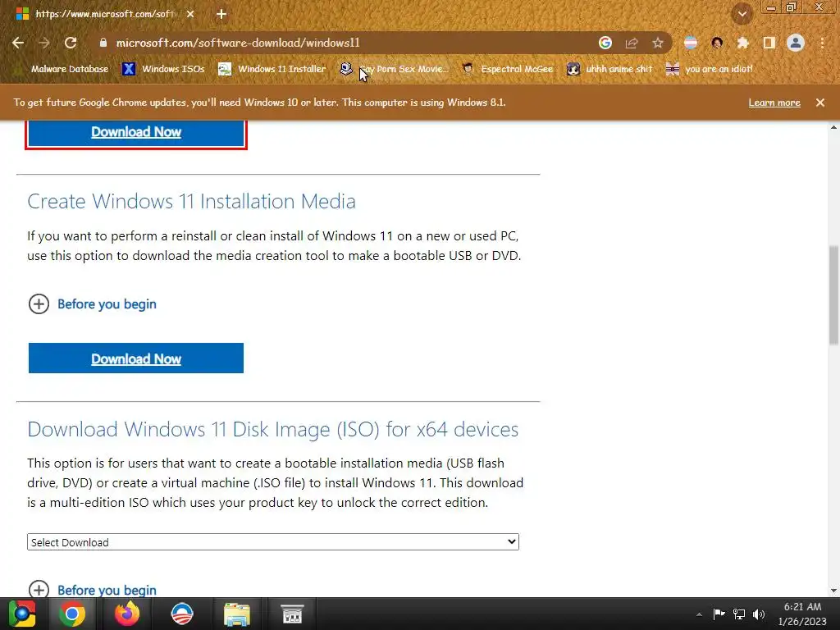Open the tab search dropdown arrow
Viewport: 840px width, 630px height.
(x=742, y=15)
